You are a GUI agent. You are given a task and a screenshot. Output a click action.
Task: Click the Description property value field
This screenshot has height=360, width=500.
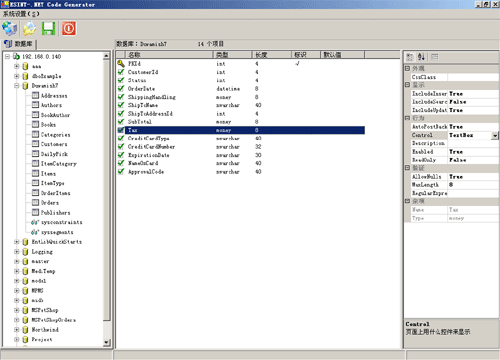[x=473, y=143]
